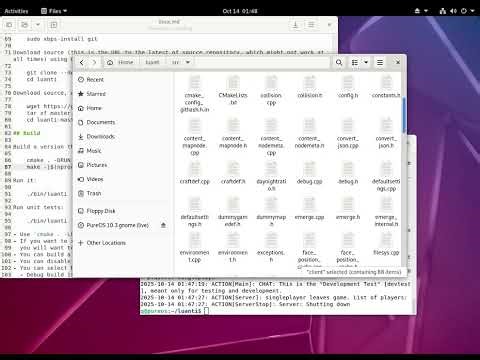Select craftdef.cpp file icon
The height and width of the screenshot is (360, 480).
coord(195,169)
